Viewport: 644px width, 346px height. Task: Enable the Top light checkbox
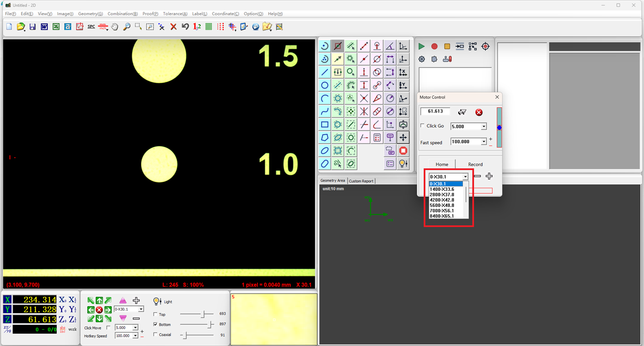click(155, 314)
